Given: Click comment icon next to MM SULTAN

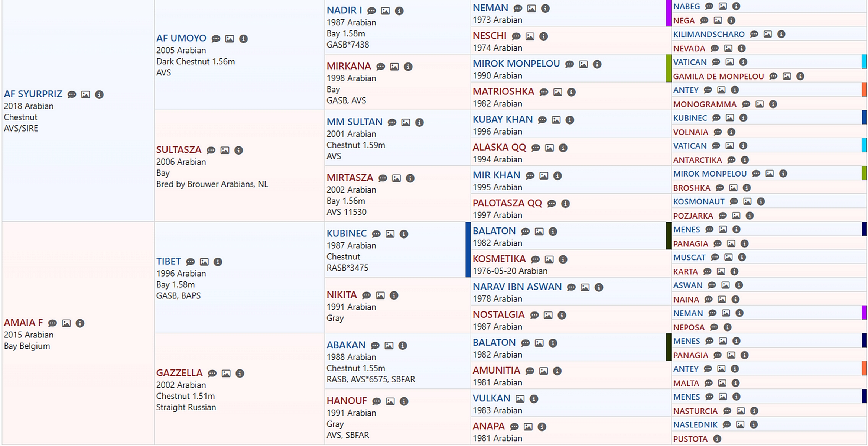Looking at the screenshot, I should (392, 123).
